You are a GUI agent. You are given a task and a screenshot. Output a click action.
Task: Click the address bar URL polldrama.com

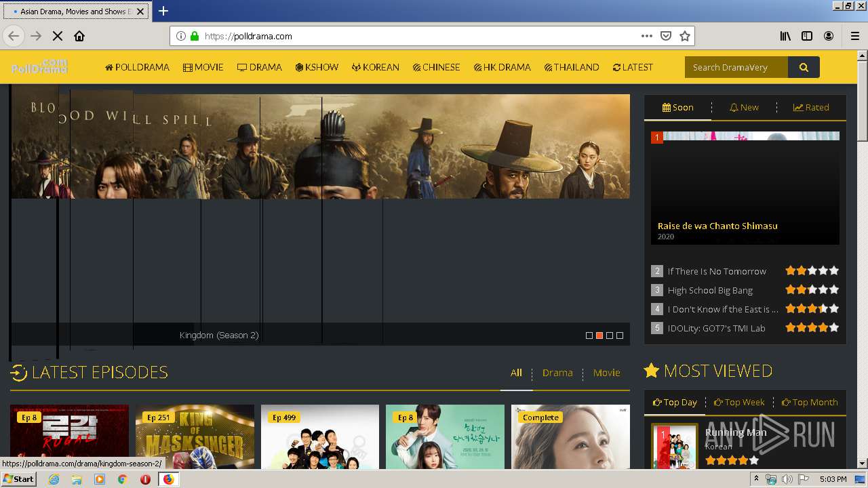point(248,36)
